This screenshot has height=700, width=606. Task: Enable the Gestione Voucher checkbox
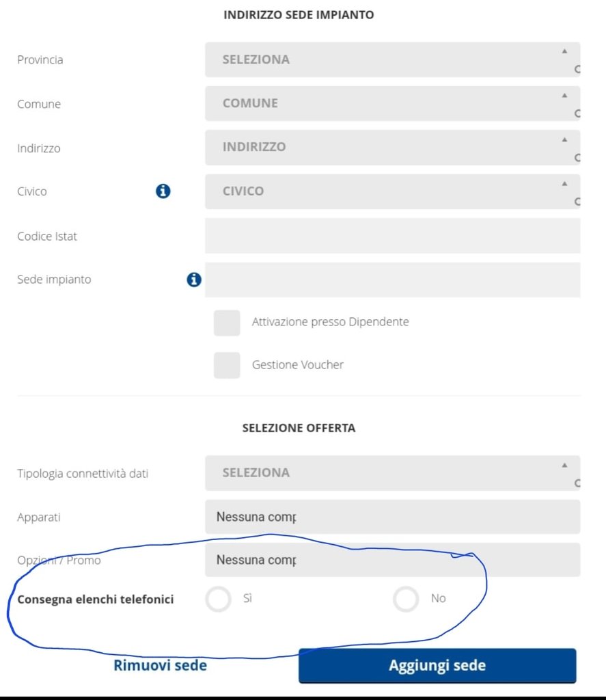point(227,366)
